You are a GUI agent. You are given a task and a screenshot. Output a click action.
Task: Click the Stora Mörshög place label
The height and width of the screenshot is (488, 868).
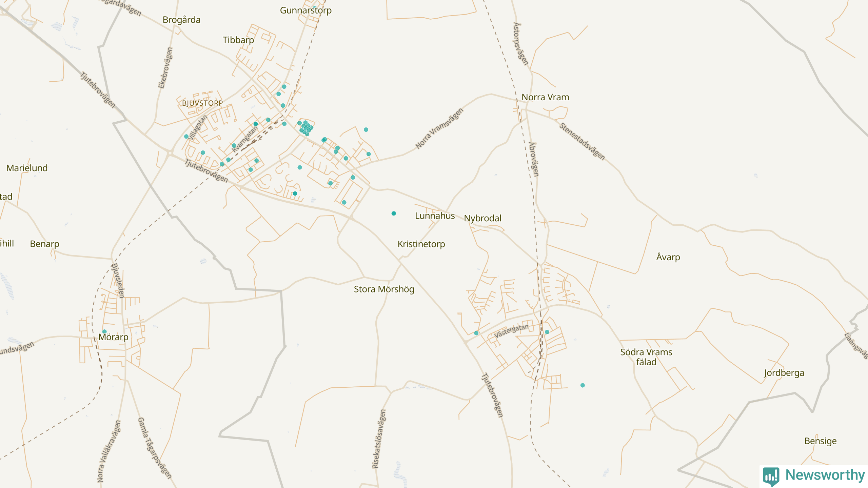(x=384, y=289)
